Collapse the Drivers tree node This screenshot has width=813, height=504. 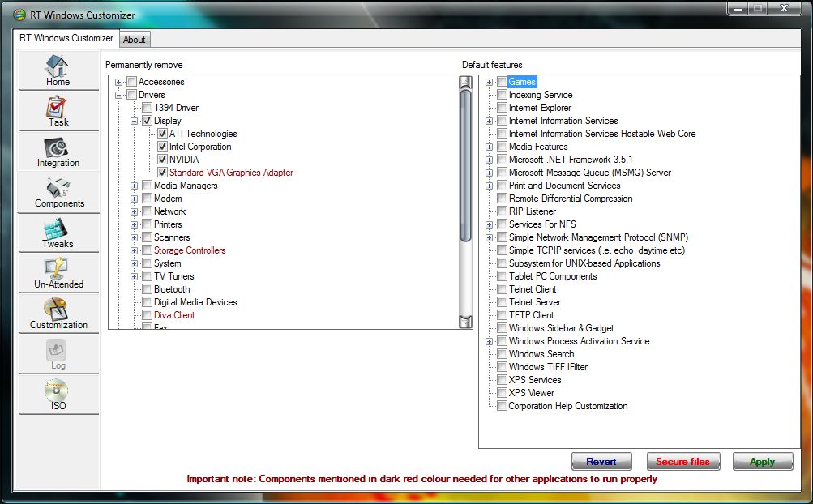118,95
